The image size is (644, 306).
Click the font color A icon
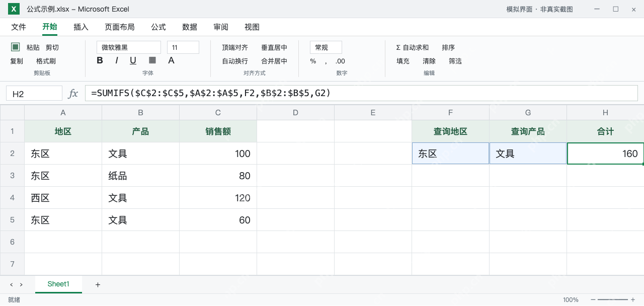pos(171,60)
